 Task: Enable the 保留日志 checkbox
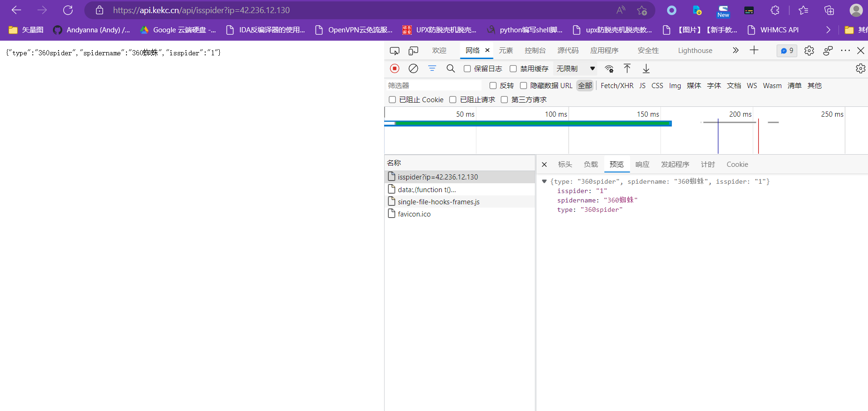coord(467,69)
